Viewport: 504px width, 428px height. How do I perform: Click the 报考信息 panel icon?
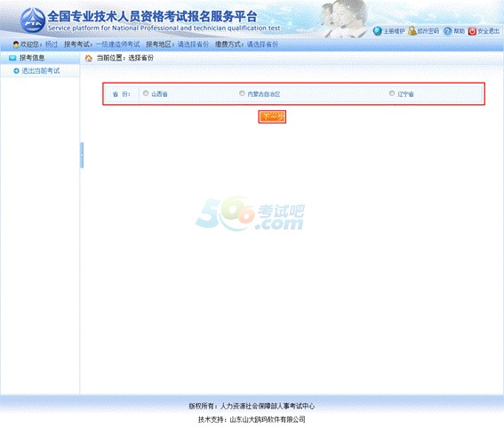(x=12, y=58)
